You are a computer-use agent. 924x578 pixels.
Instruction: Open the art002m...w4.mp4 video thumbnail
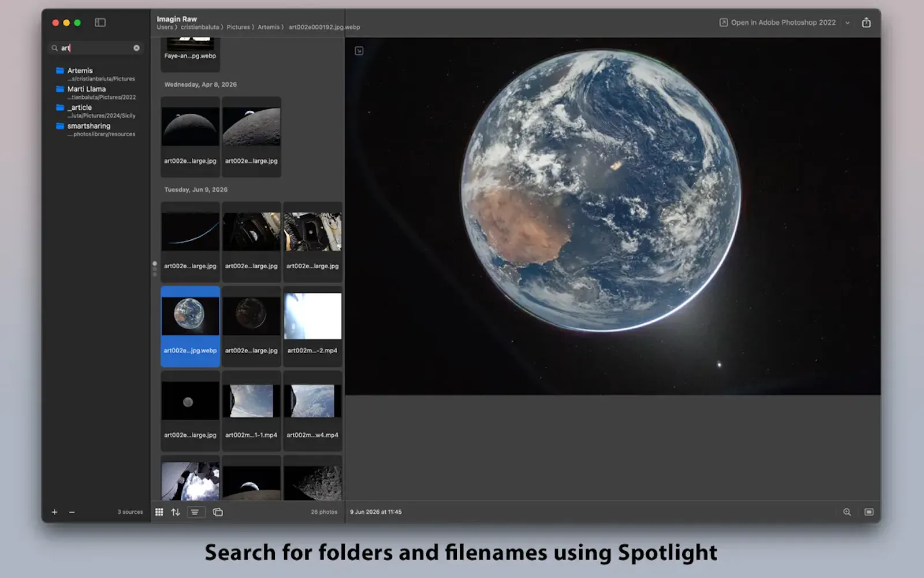[x=312, y=411]
